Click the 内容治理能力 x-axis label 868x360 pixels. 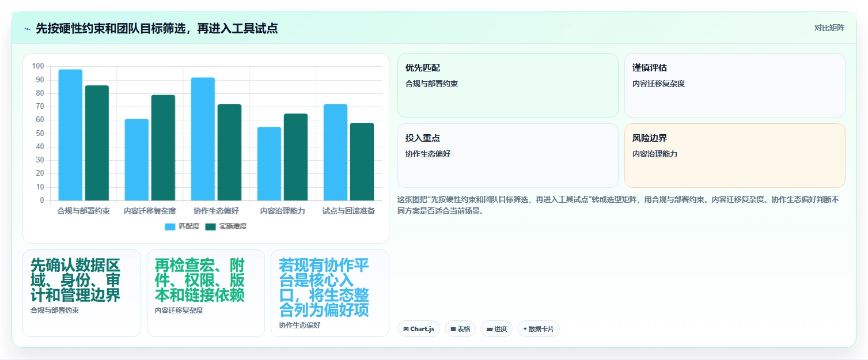click(282, 211)
